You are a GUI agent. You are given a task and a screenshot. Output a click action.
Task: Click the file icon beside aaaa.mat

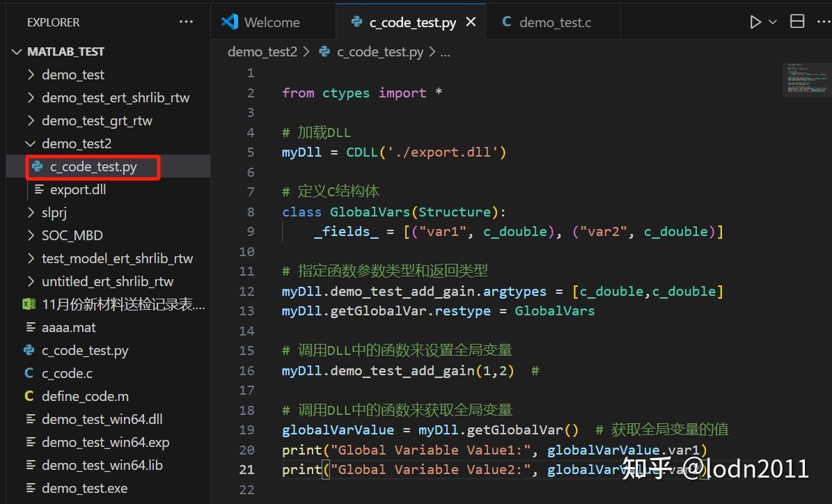[29, 327]
